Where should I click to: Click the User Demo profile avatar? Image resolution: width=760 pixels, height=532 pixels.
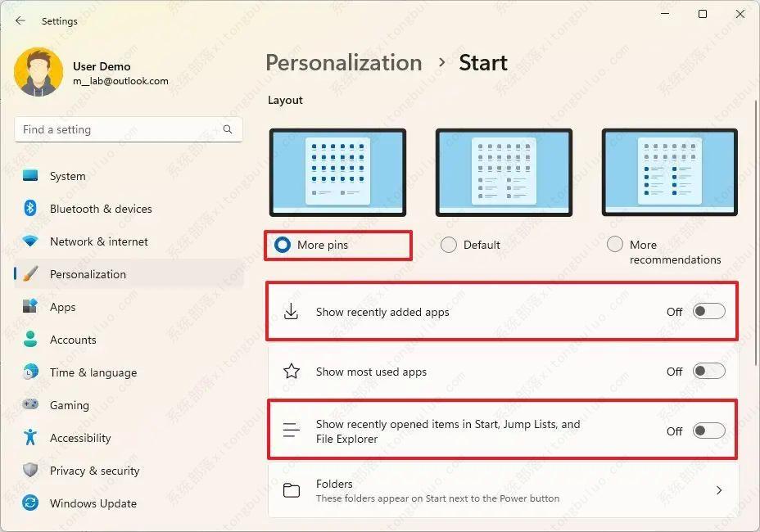38,71
